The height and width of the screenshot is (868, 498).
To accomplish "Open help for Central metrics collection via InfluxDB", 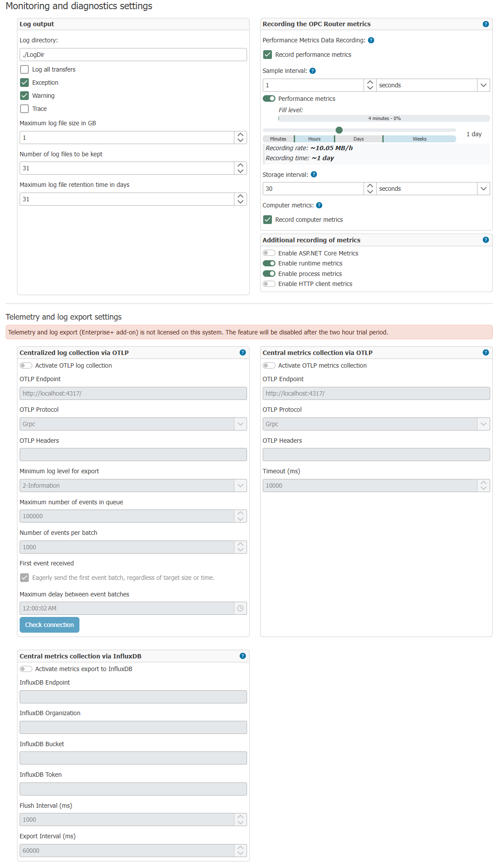I will tap(243, 656).
